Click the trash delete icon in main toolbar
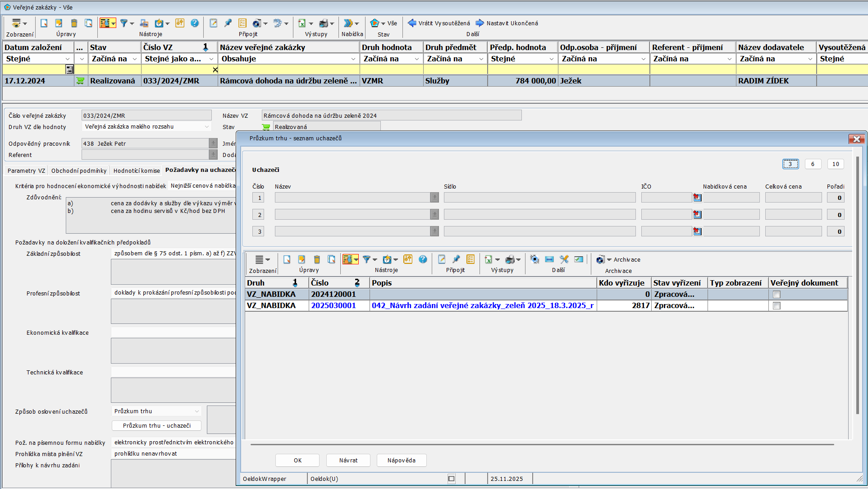The image size is (868, 489). [x=74, y=23]
